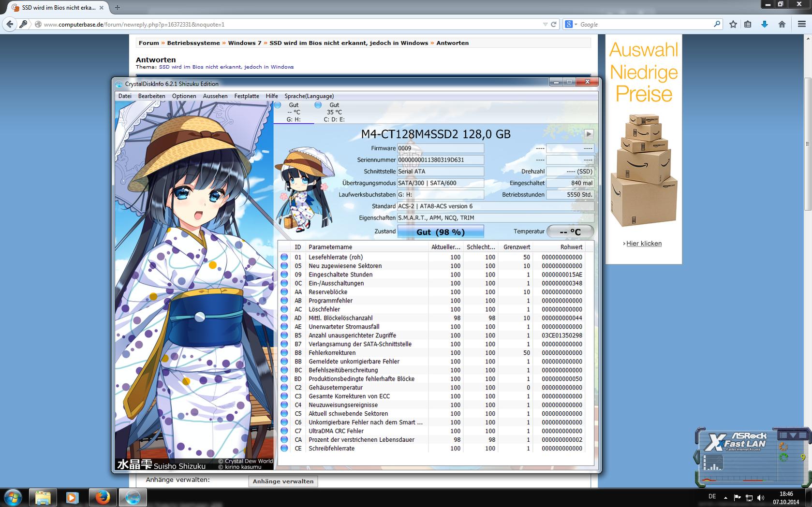This screenshot has width=812, height=507.
Task: Click the status icon next to Reserveblöcke
Action: coord(284,292)
